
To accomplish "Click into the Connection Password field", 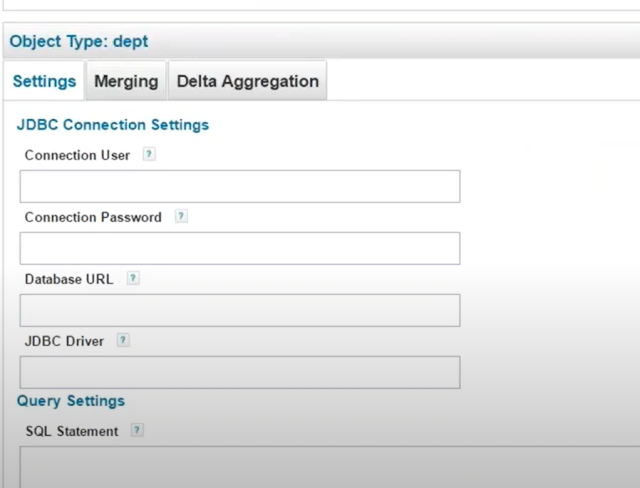I will click(x=240, y=248).
